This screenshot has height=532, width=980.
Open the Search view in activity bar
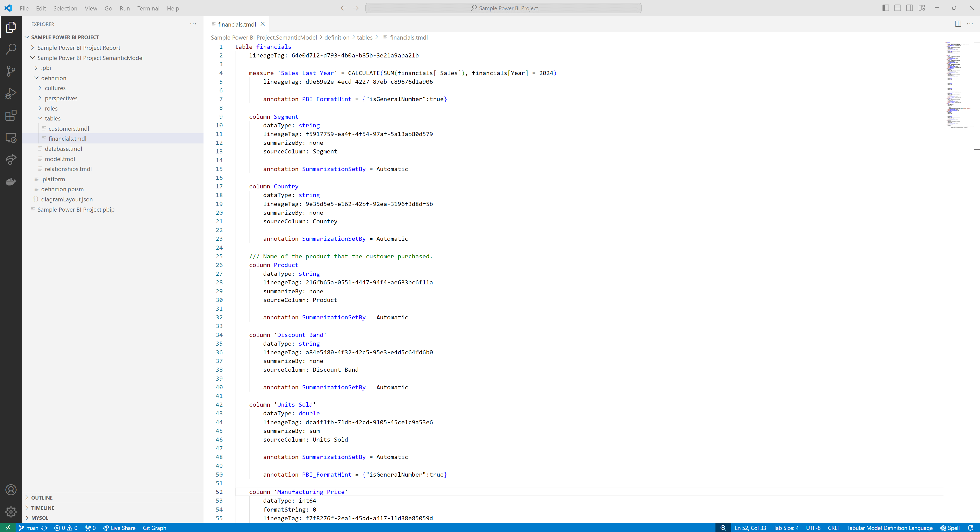pos(11,49)
